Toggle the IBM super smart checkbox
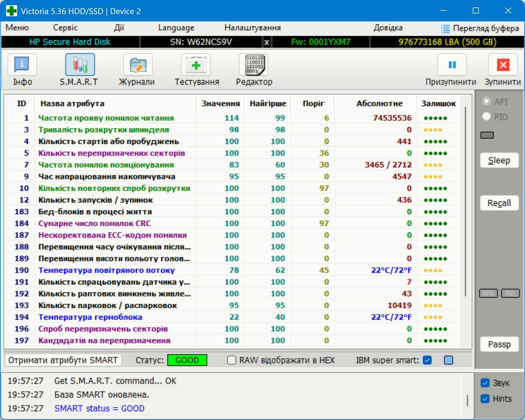Screen dimensions: 525x420 pos(427,360)
